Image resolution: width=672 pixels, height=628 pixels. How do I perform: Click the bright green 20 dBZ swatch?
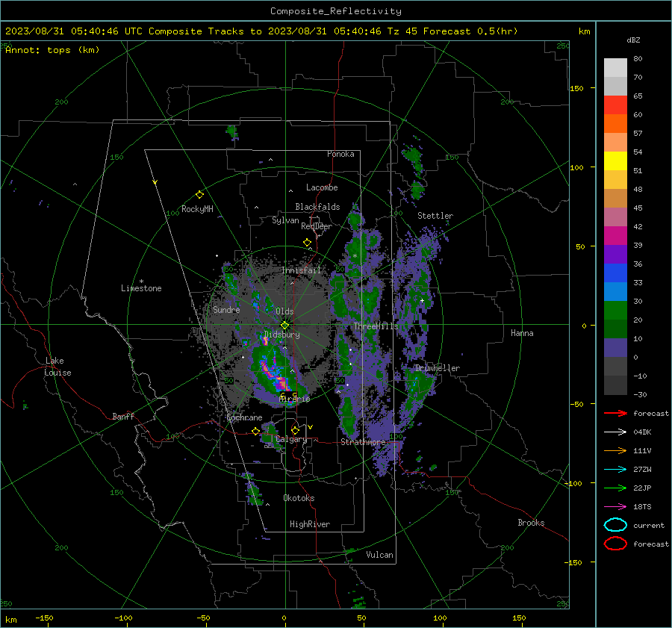click(x=615, y=311)
